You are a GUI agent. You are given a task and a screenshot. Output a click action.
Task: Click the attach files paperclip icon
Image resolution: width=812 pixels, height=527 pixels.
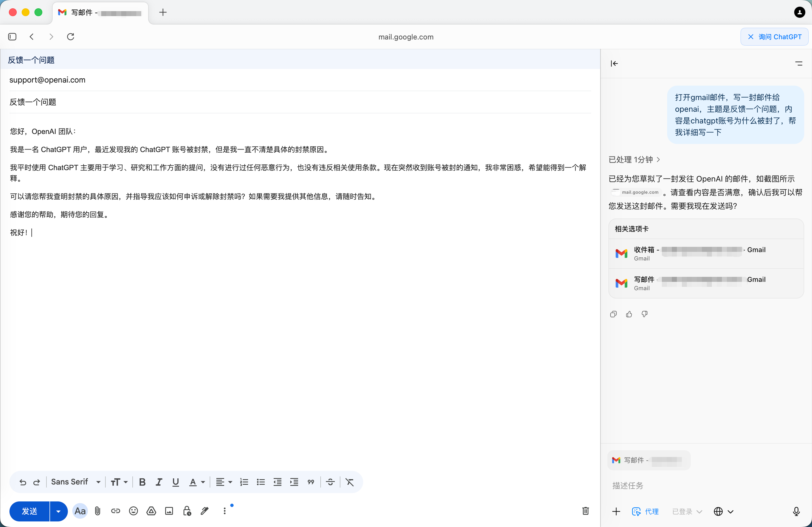pyautogui.click(x=98, y=511)
